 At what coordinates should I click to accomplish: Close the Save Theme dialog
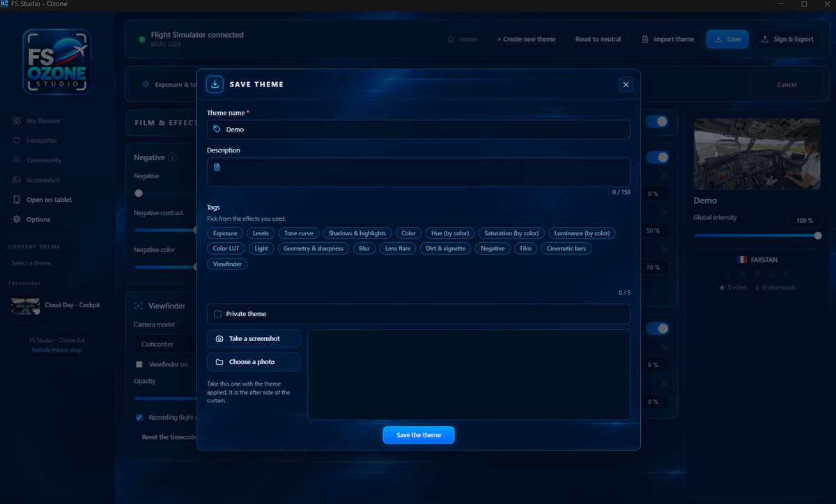[626, 84]
